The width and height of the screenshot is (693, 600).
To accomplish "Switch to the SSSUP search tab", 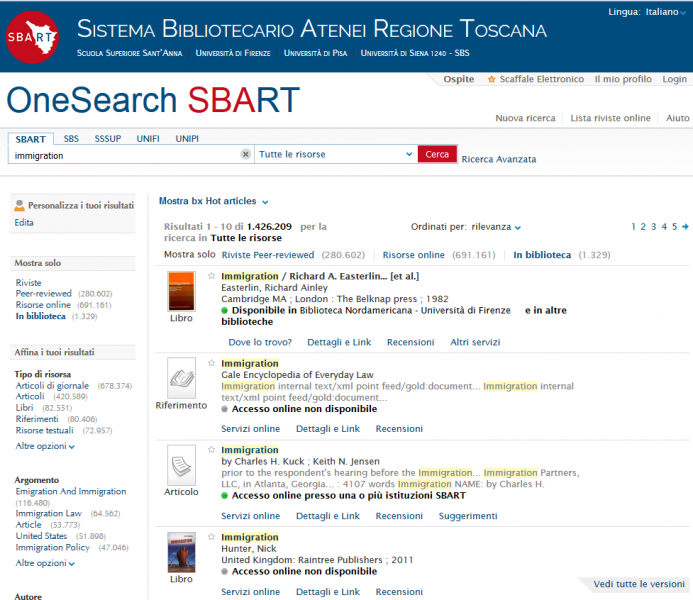I will click(108, 138).
